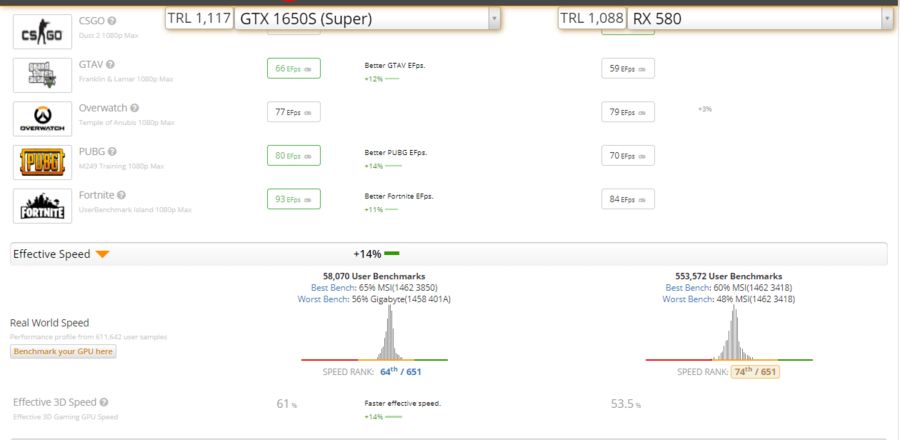Click the Better PUBG EFps text
Screen dimensions: 900x440
tap(395, 153)
